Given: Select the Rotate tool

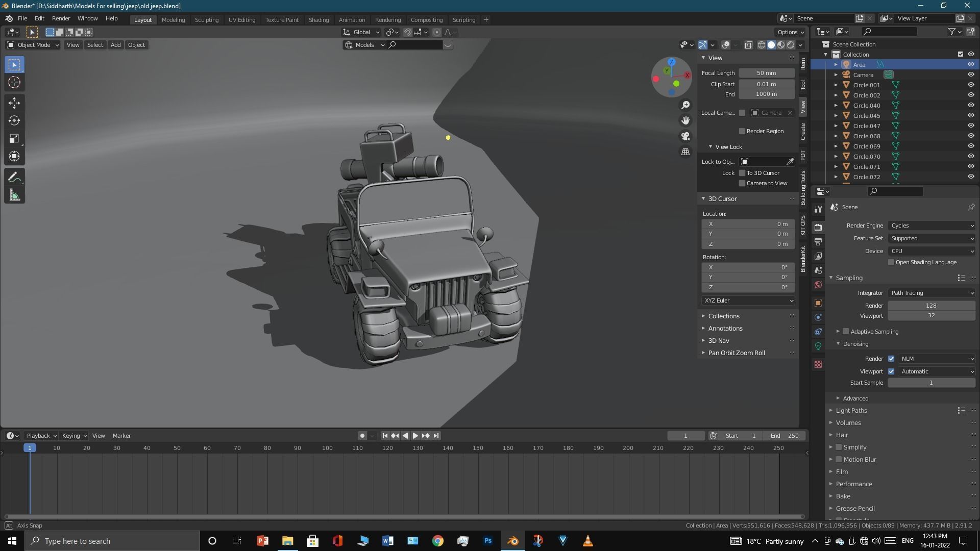Looking at the screenshot, I should tap(14, 121).
